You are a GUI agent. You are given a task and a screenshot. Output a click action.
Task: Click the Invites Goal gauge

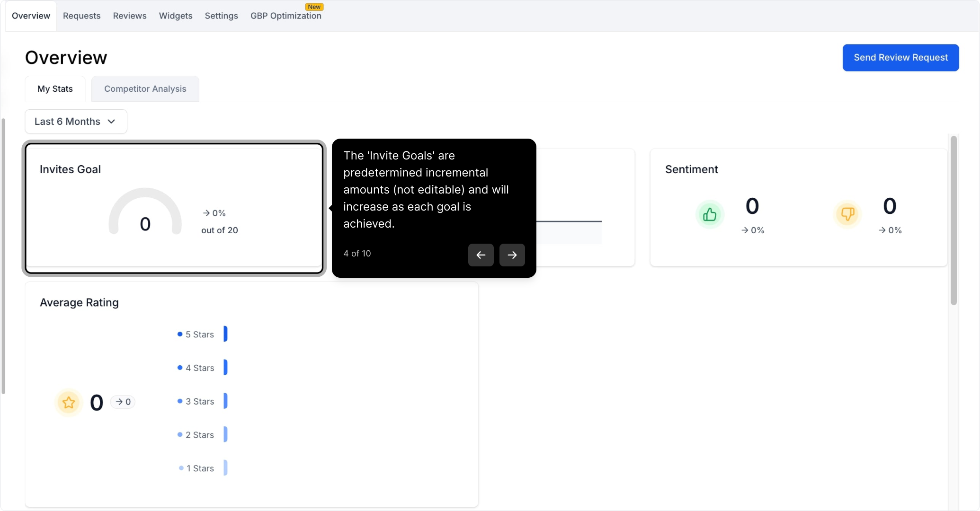tap(145, 212)
